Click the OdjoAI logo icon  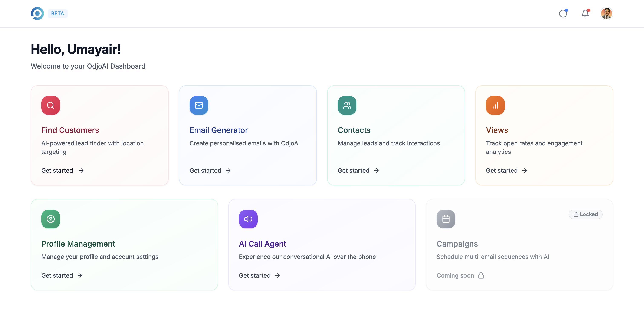[37, 13]
